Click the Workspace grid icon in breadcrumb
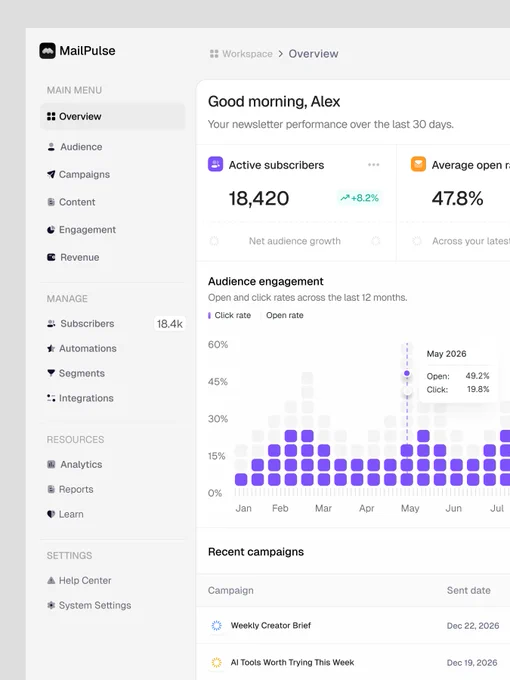This screenshot has height=680, width=510. pos(214,54)
